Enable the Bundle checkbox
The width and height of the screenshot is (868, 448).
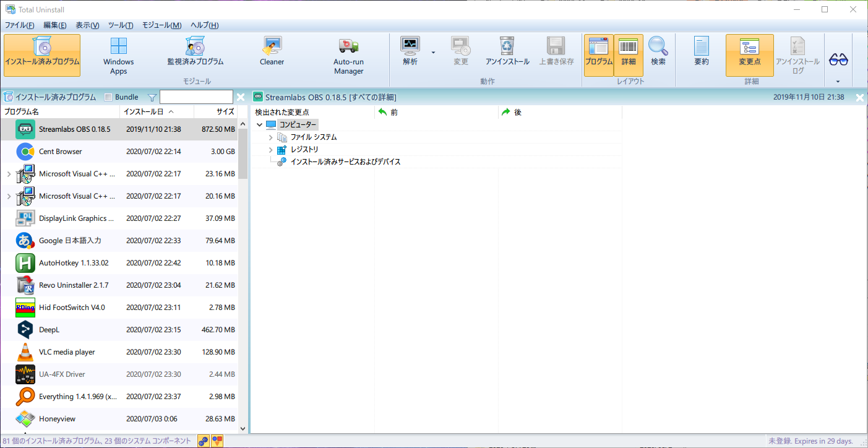(109, 97)
